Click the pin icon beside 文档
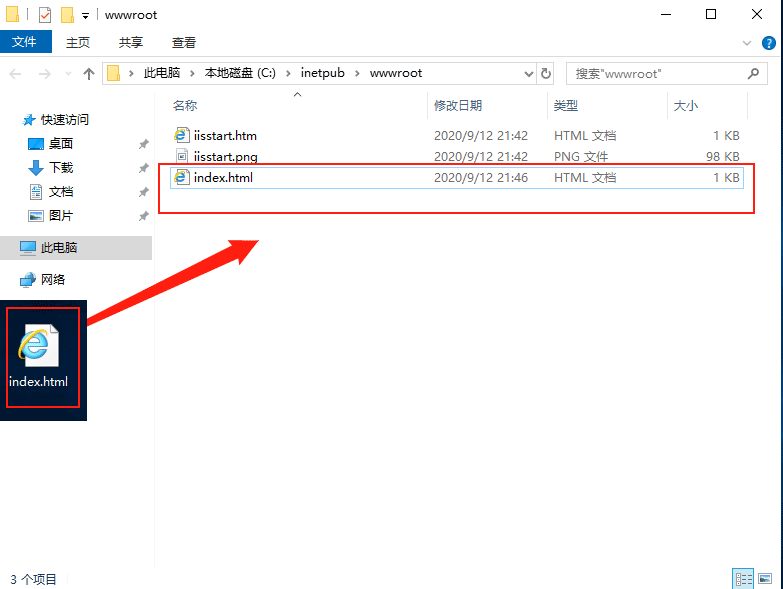The width and height of the screenshot is (783, 589). (x=143, y=192)
